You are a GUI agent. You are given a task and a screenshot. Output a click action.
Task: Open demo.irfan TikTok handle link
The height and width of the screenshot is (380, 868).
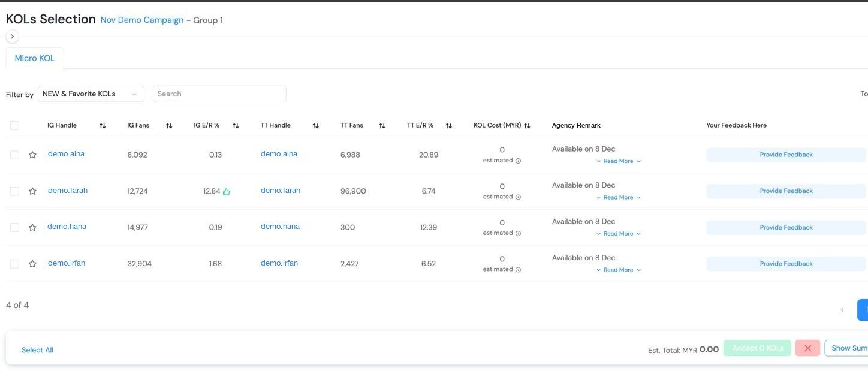(279, 263)
